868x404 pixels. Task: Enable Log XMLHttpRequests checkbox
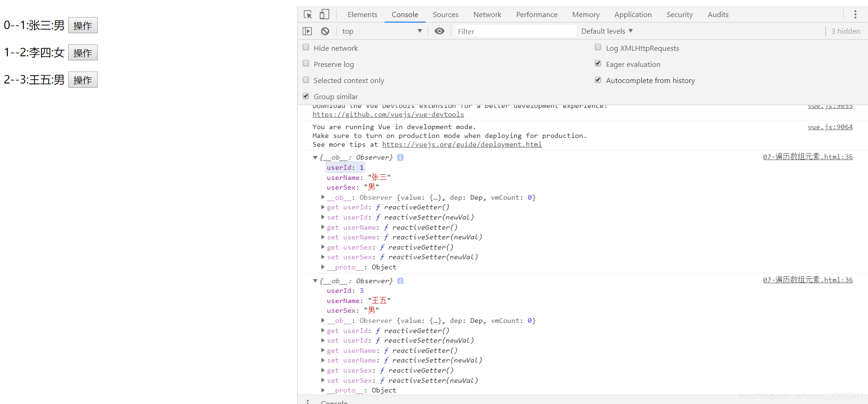[x=598, y=47]
